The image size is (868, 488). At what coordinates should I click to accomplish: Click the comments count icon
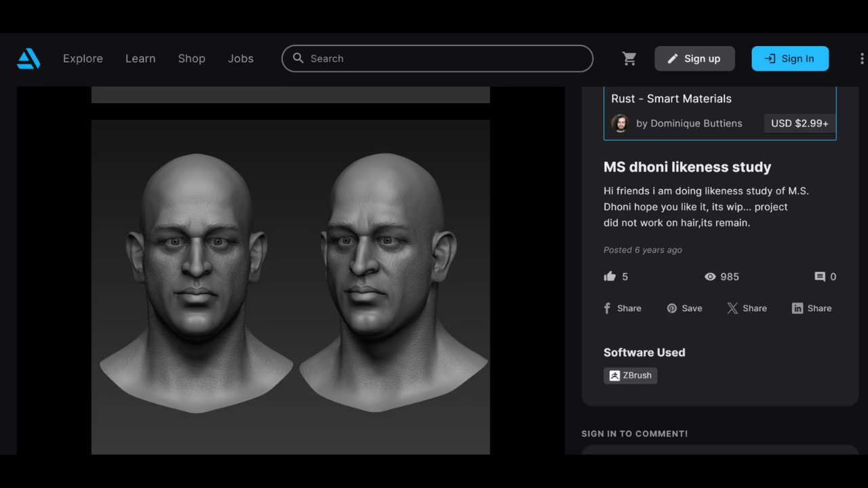[820, 277]
